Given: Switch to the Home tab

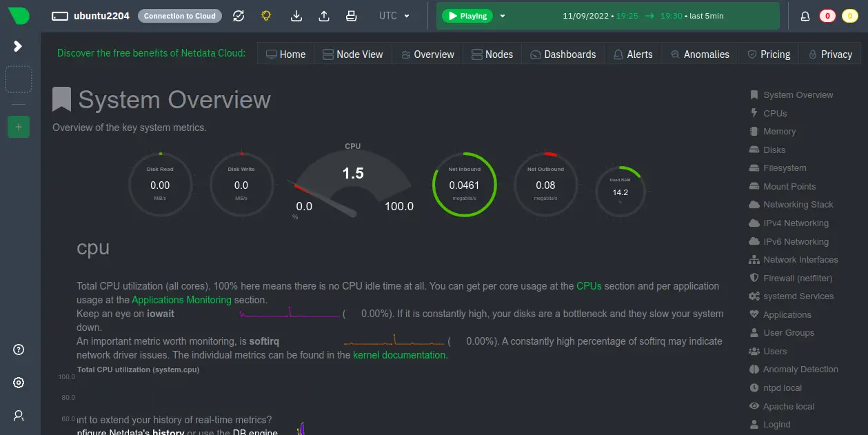Looking at the screenshot, I should coord(285,54).
